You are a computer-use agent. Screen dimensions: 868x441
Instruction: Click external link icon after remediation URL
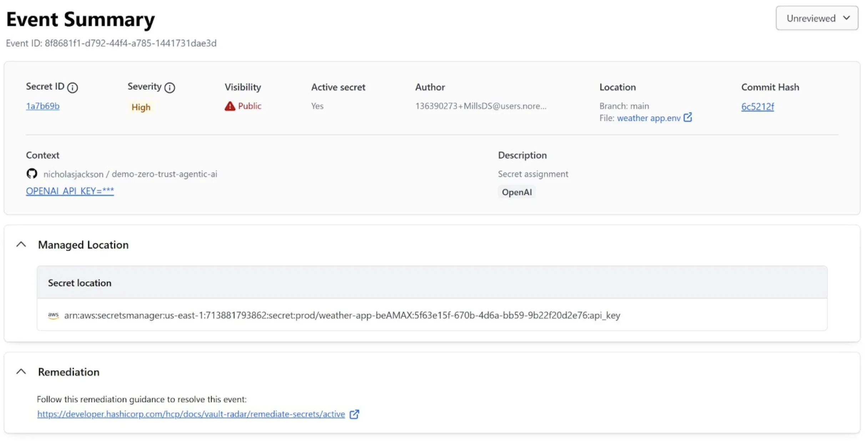[354, 414]
